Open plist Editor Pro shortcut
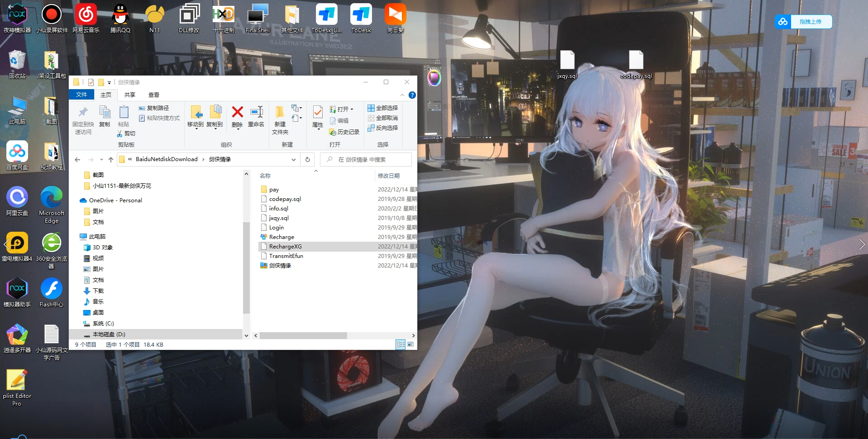868x439 pixels. coord(17,388)
